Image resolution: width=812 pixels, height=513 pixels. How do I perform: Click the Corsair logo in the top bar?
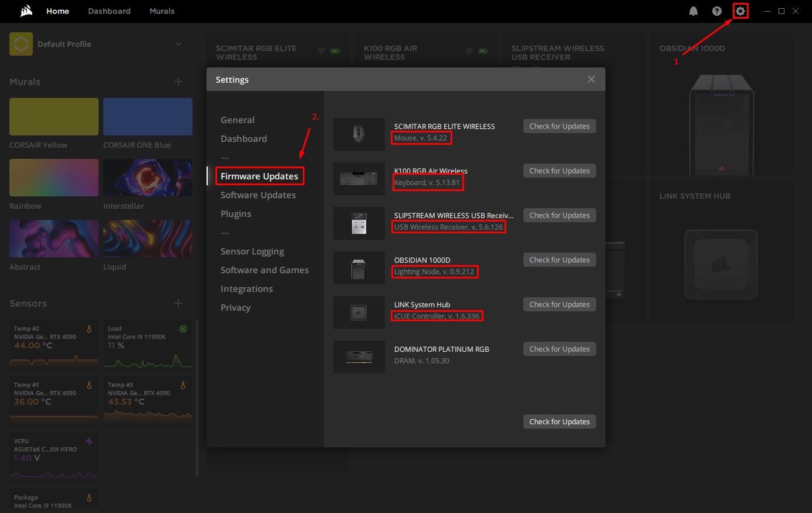pos(25,11)
